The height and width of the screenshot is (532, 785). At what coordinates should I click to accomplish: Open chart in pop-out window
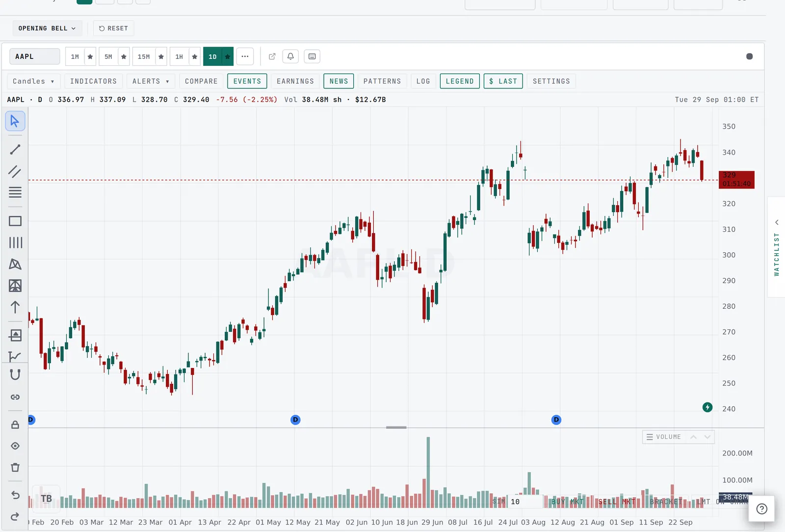point(272,56)
